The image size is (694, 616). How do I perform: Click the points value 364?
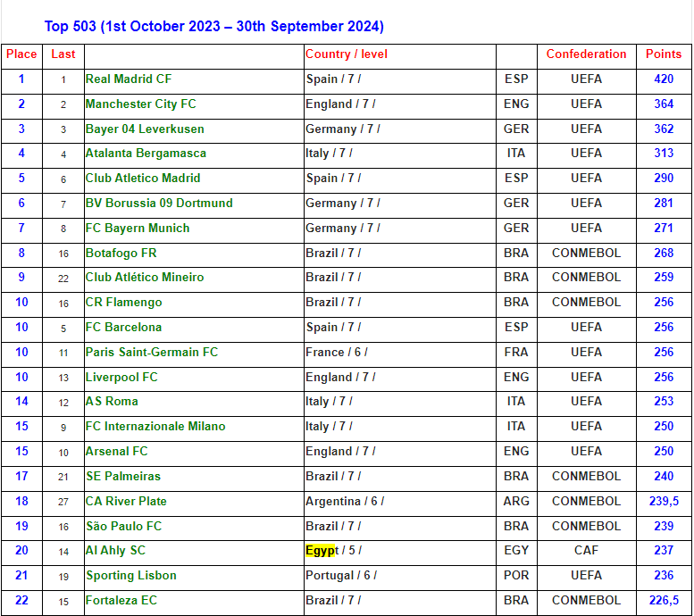[664, 104]
